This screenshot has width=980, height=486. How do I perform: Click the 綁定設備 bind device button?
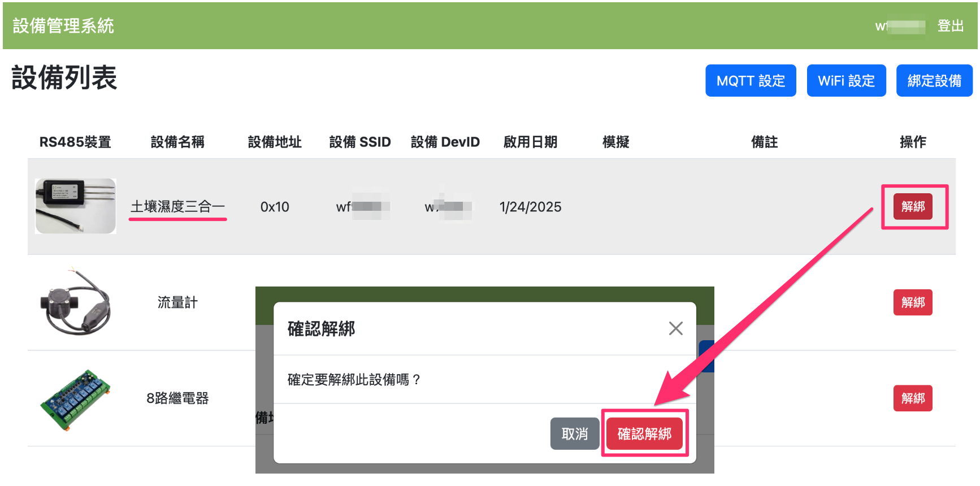(x=934, y=81)
